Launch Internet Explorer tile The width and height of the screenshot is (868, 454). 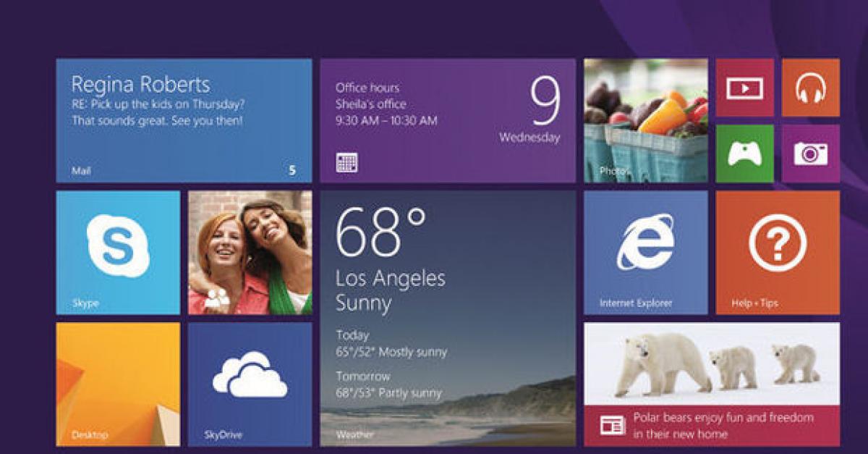click(x=646, y=253)
